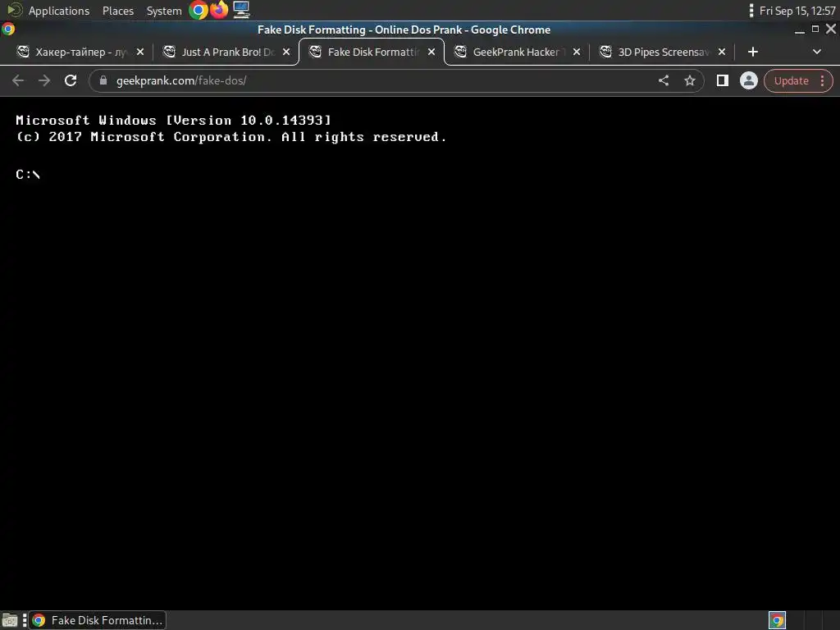Open the Places menu

click(118, 11)
